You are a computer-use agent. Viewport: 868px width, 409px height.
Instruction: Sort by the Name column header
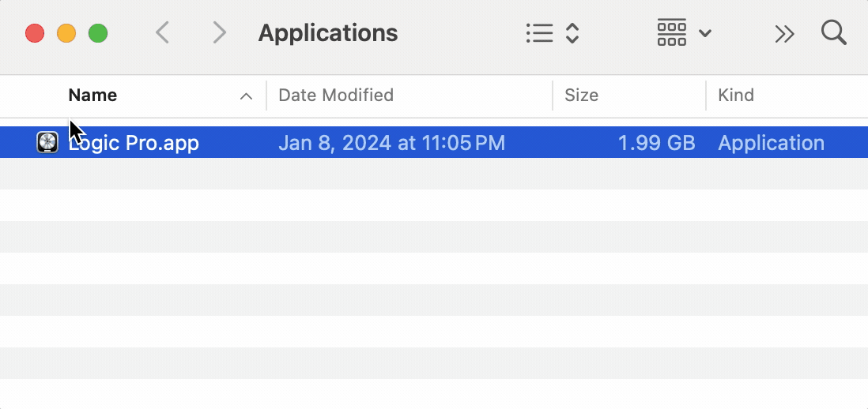click(92, 95)
